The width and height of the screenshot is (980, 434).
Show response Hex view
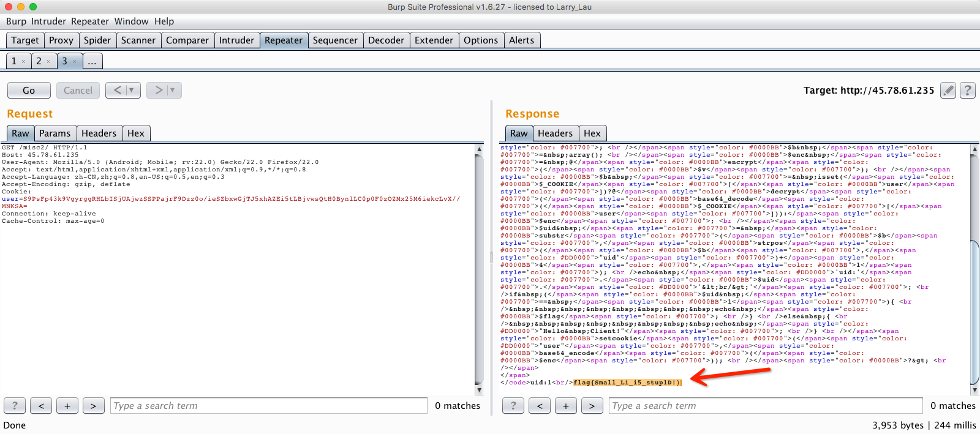click(x=592, y=133)
